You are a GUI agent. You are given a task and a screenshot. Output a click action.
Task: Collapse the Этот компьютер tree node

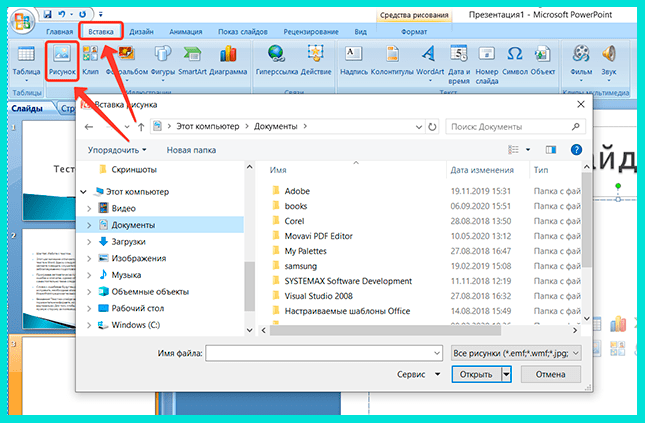[x=84, y=192]
